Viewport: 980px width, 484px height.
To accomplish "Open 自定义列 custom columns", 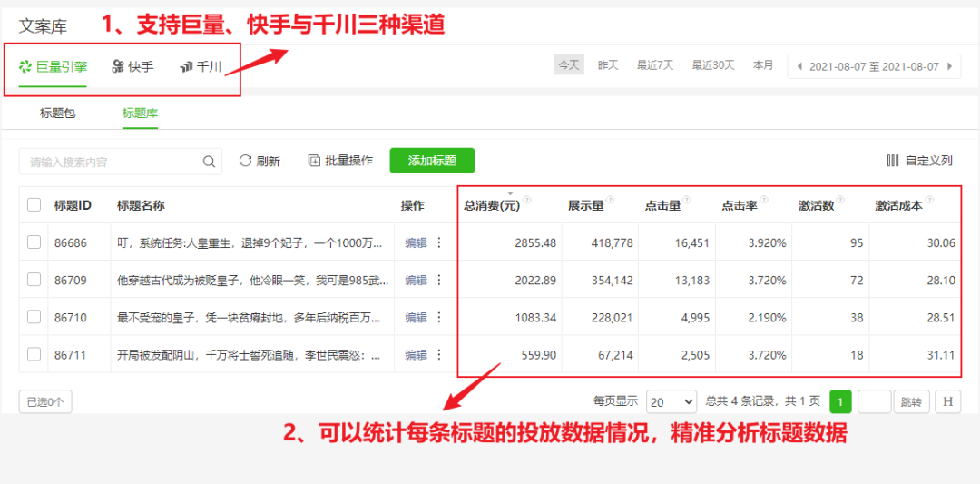I will coord(919,161).
